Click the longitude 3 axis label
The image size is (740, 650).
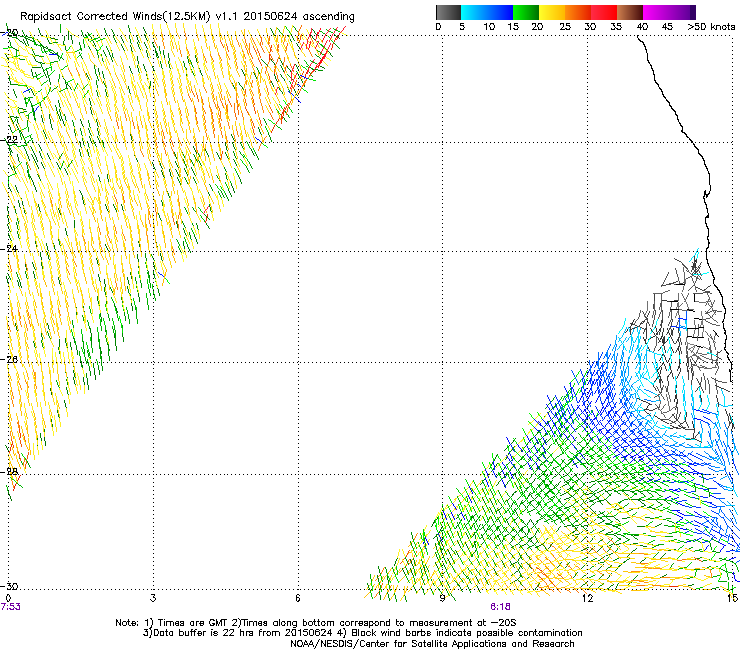click(x=153, y=598)
